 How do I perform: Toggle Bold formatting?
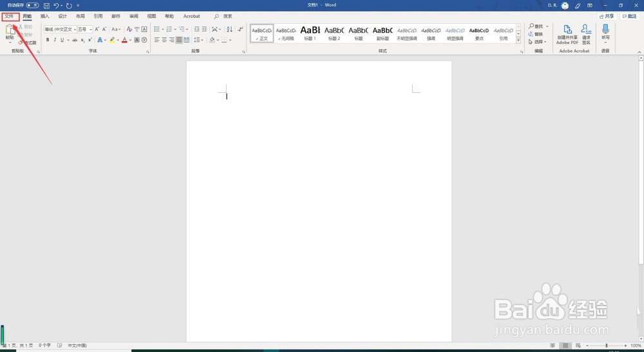coord(48,40)
